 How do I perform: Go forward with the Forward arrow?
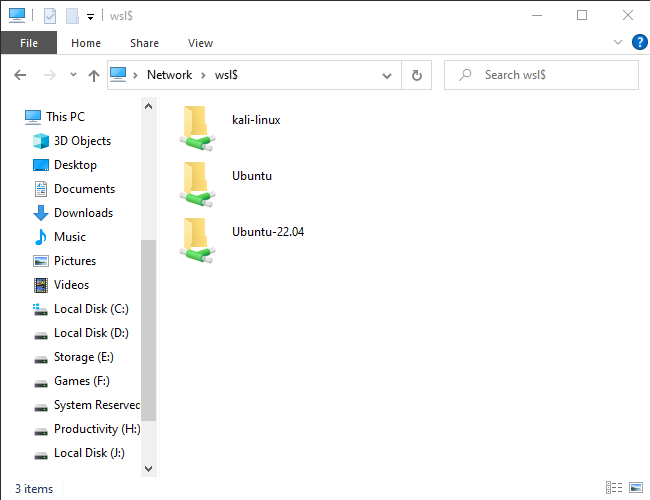pos(50,75)
